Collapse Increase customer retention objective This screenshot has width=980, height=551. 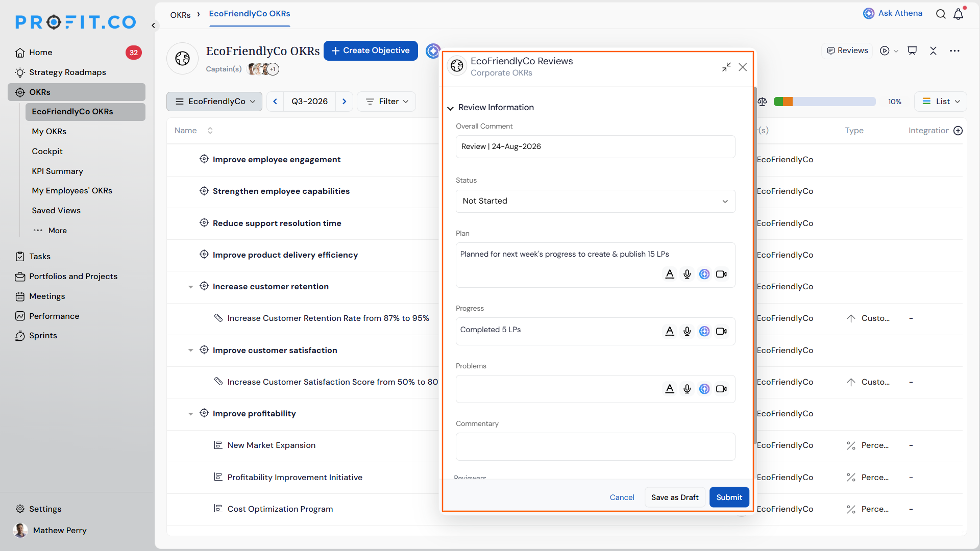pos(190,287)
